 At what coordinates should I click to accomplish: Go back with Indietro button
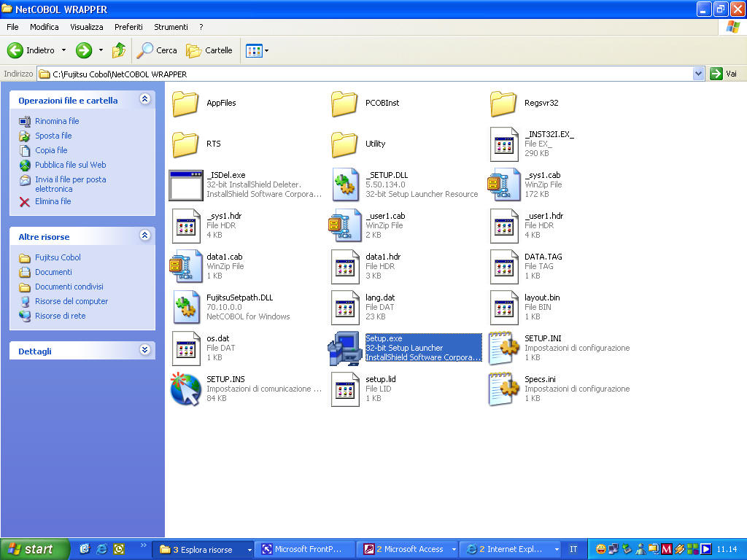(31, 50)
